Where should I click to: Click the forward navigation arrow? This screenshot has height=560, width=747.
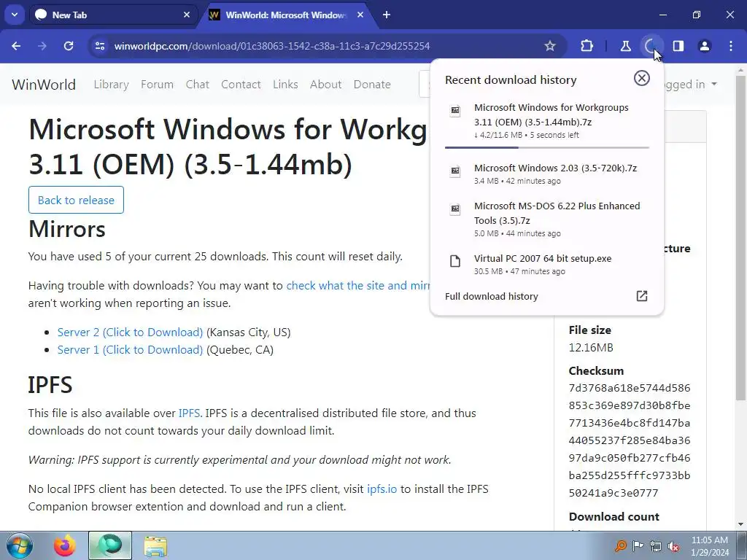pos(42,46)
